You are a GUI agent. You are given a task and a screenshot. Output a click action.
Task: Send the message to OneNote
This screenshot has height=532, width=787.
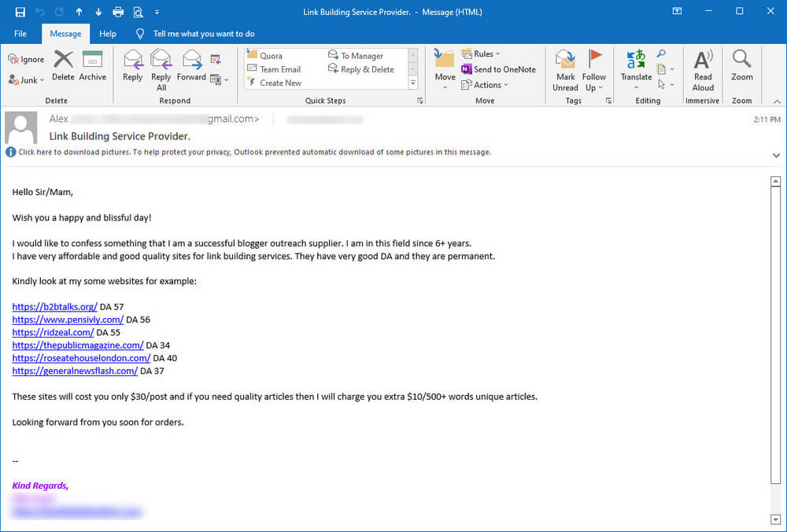498,69
